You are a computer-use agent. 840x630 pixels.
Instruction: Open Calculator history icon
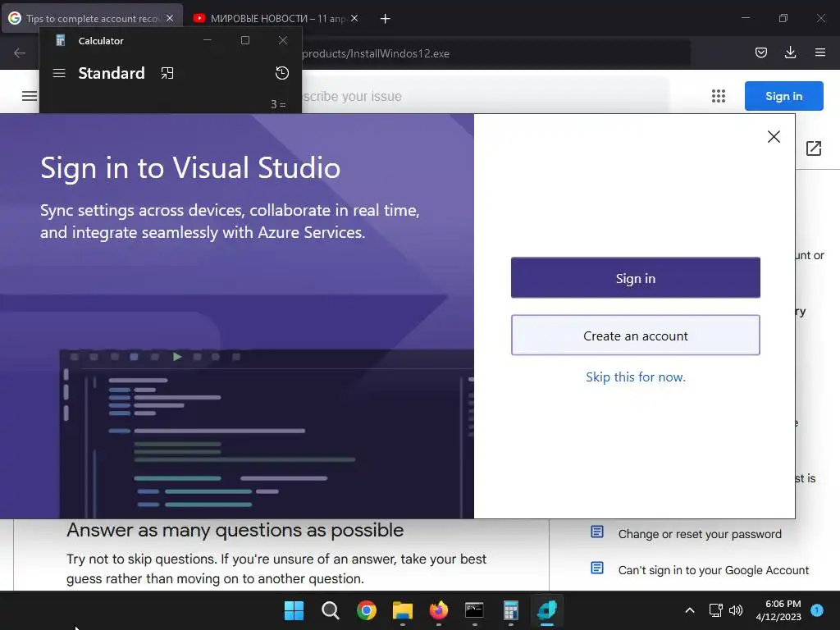282,73
